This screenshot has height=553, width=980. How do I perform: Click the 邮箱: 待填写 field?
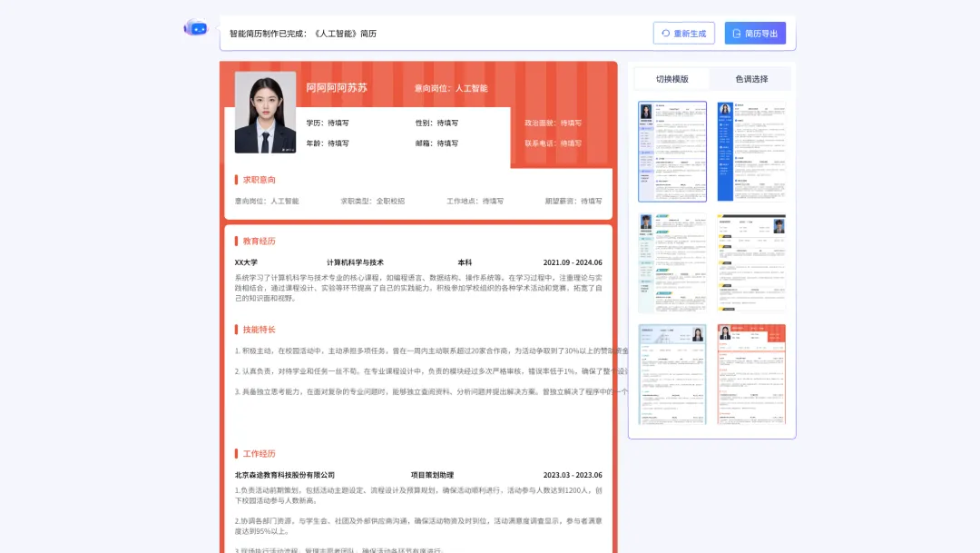(x=436, y=143)
